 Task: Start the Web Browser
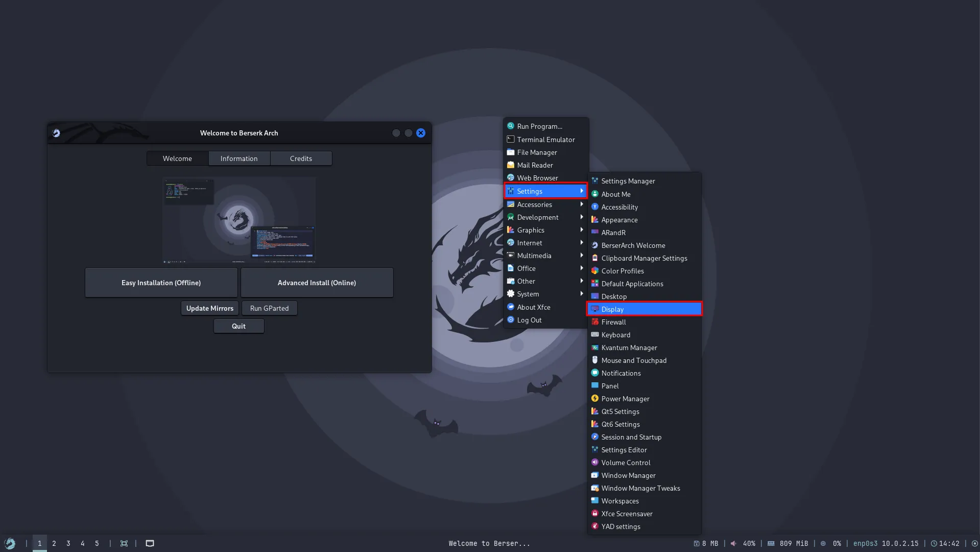pyautogui.click(x=538, y=177)
